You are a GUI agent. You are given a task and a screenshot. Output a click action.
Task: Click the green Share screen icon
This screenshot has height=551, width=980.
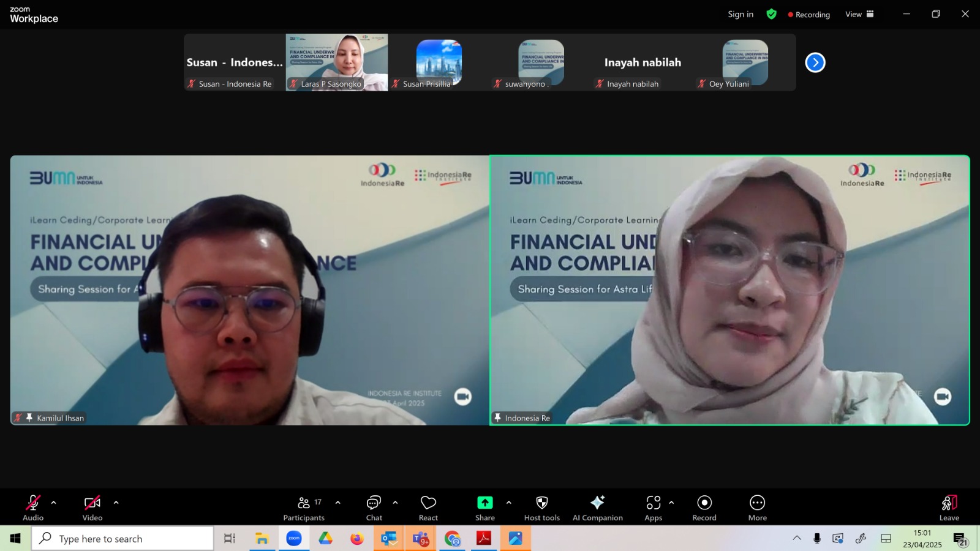point(485,503)
